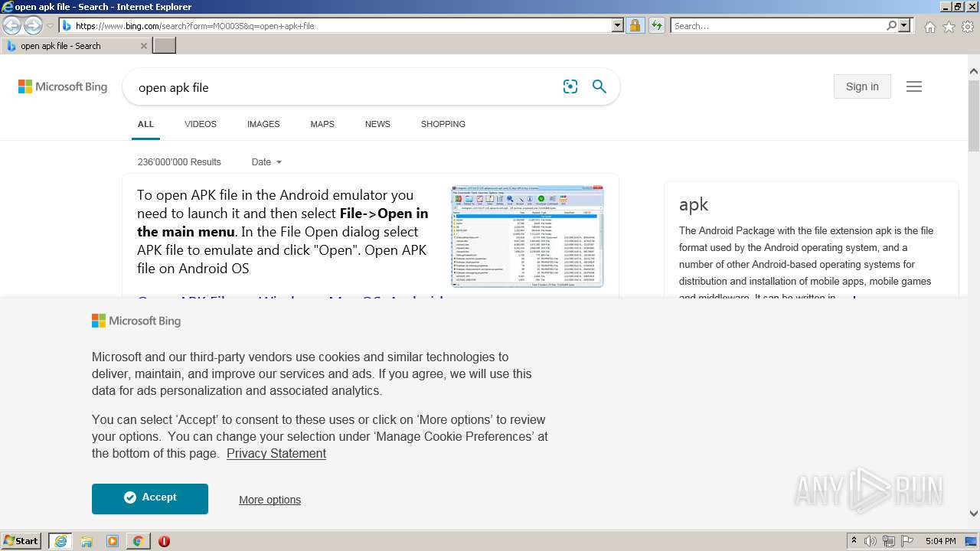Click the vertical scrollbar thumb
The height and width of the screenshot is (551, 980).
[974, 115]
